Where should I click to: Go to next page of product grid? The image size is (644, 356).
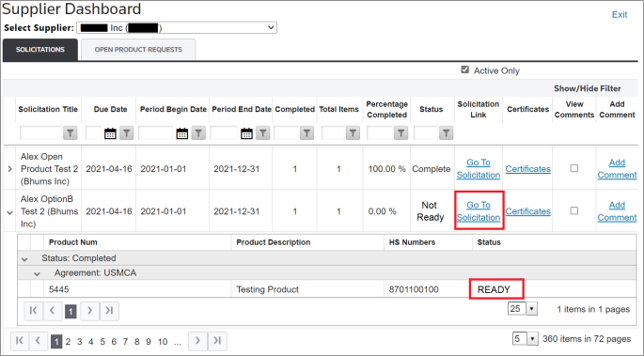click(x=90, y=311)
